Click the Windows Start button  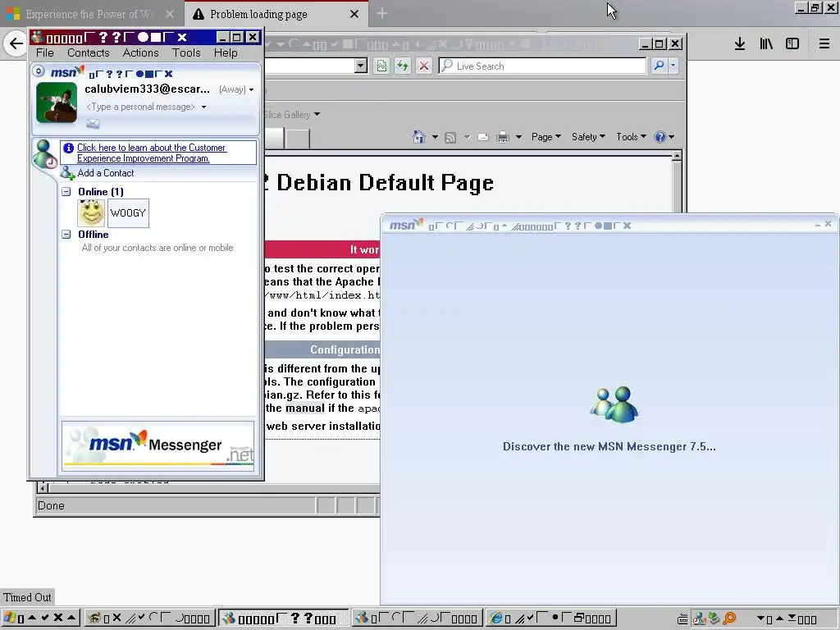coord(41,618)
